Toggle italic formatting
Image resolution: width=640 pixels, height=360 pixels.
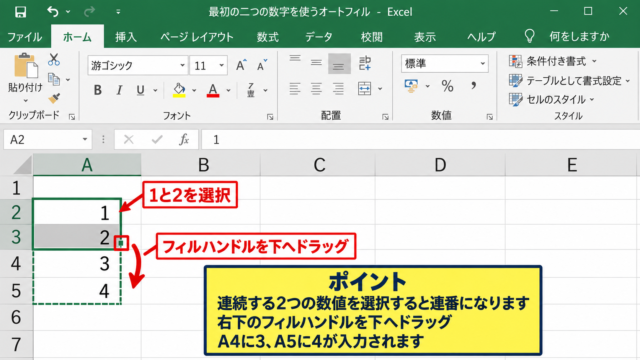coord(119,90)
